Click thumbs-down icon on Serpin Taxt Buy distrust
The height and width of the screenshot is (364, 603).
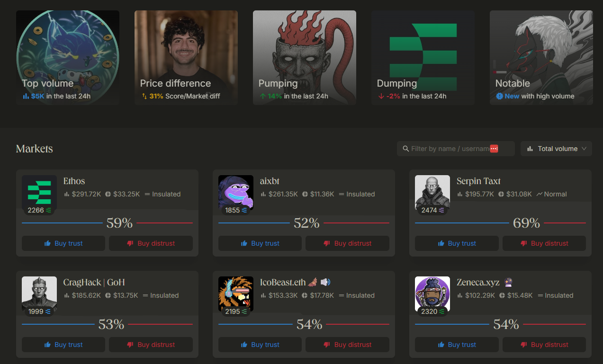523,243
